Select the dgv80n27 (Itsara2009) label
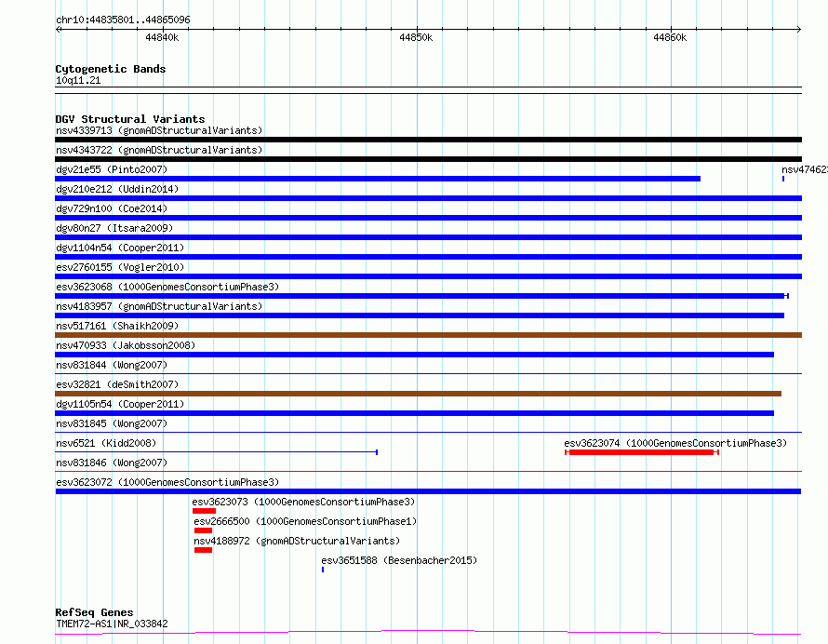This screenshot has width=828, height=644. pos(114,228)
